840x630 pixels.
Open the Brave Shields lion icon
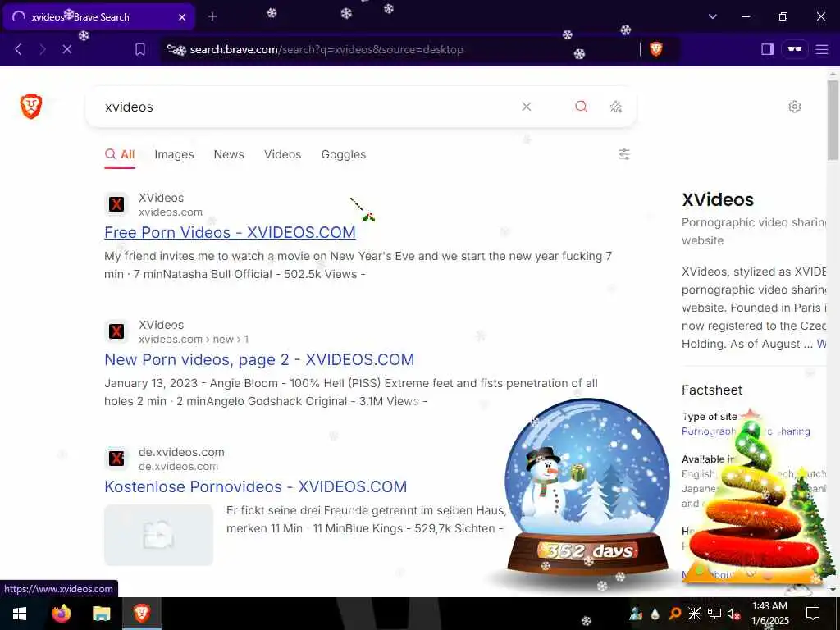point(656,50)
